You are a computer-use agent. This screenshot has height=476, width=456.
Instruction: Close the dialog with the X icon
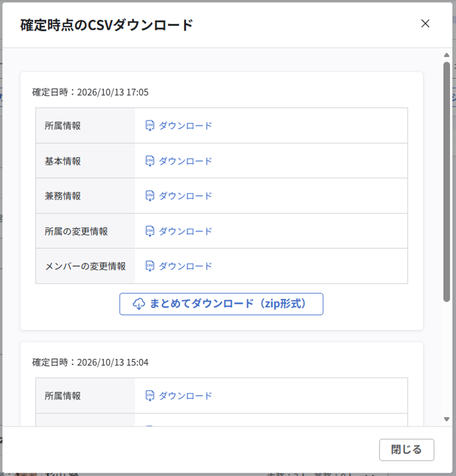pos(425,23)
